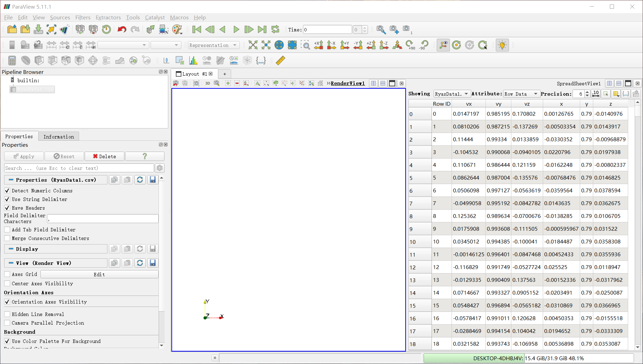Apply the Threshold filter icon
The height and width of the screenshot is (364, 643).
[x=66, y=60]
